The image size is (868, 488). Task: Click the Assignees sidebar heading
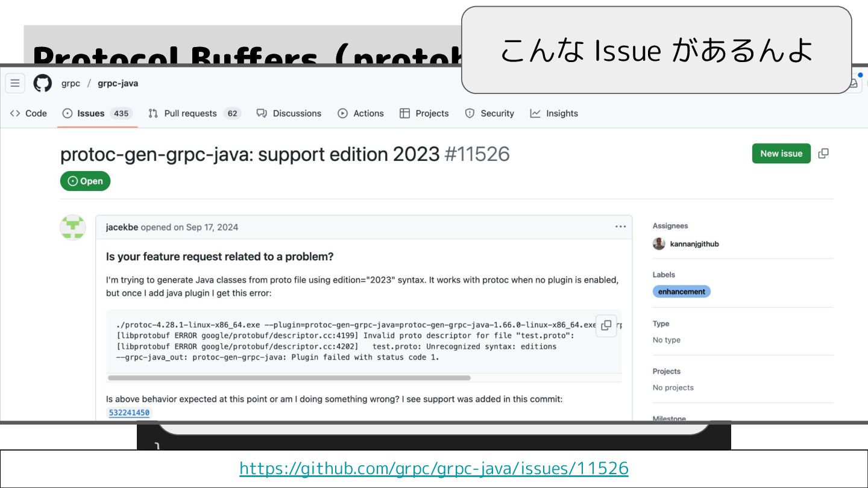[x=670, y=226]
